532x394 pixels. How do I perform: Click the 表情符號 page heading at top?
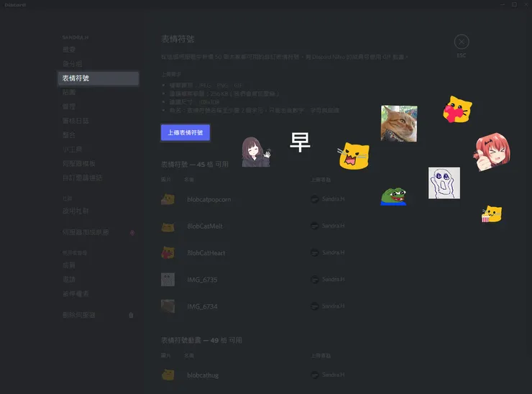click(178, 39)
